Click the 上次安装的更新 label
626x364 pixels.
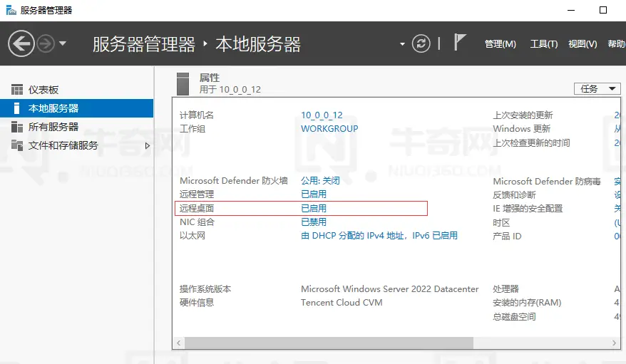pyautogui.click(x=523, y=115)
